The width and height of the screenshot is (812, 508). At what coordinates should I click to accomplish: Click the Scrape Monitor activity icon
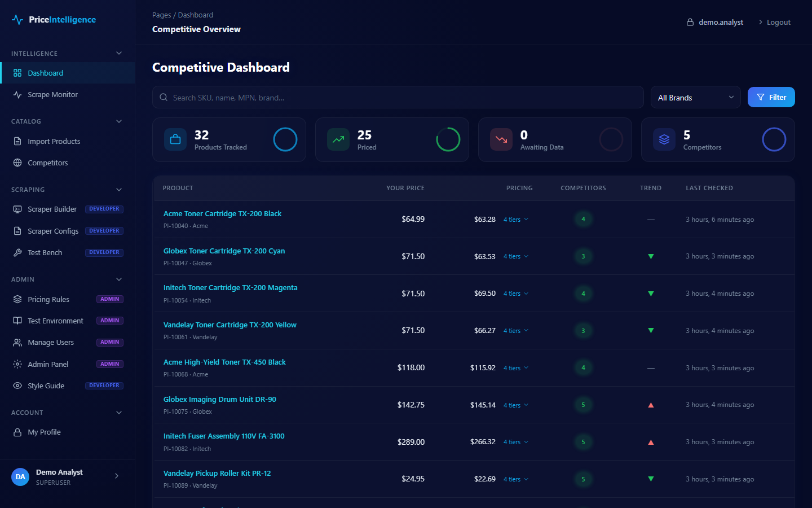pyautogui.click(x=17, y=95)
